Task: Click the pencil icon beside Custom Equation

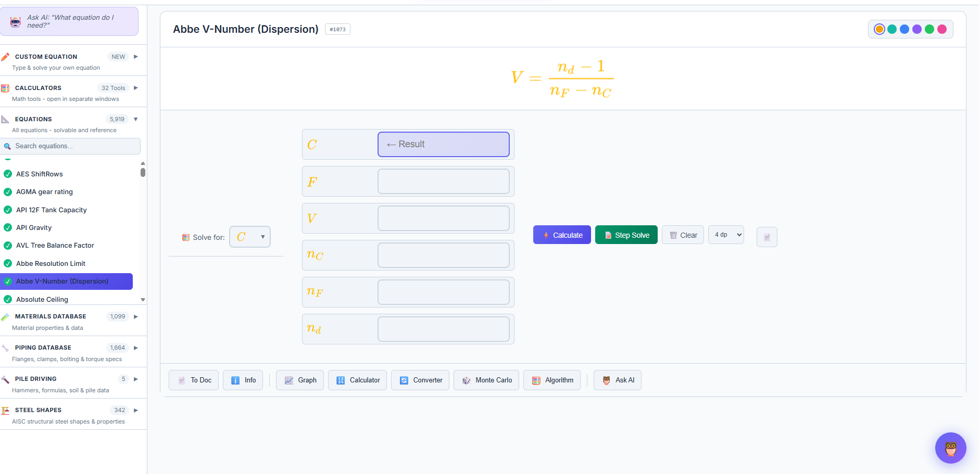Action: pos(5,57)
